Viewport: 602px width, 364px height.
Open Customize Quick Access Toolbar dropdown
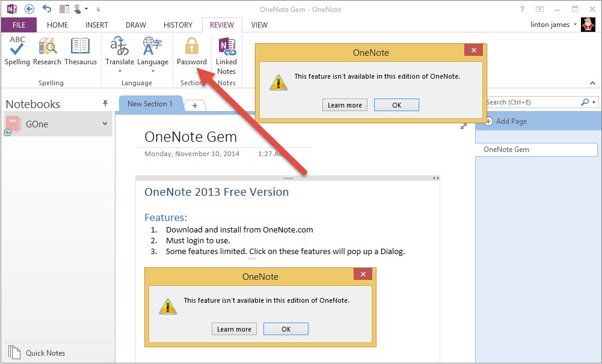98,9
